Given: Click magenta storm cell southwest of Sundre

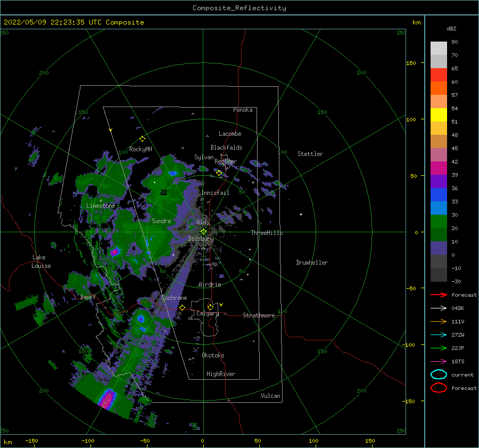Looking at the screenshot, I should (x=114, y=251).
